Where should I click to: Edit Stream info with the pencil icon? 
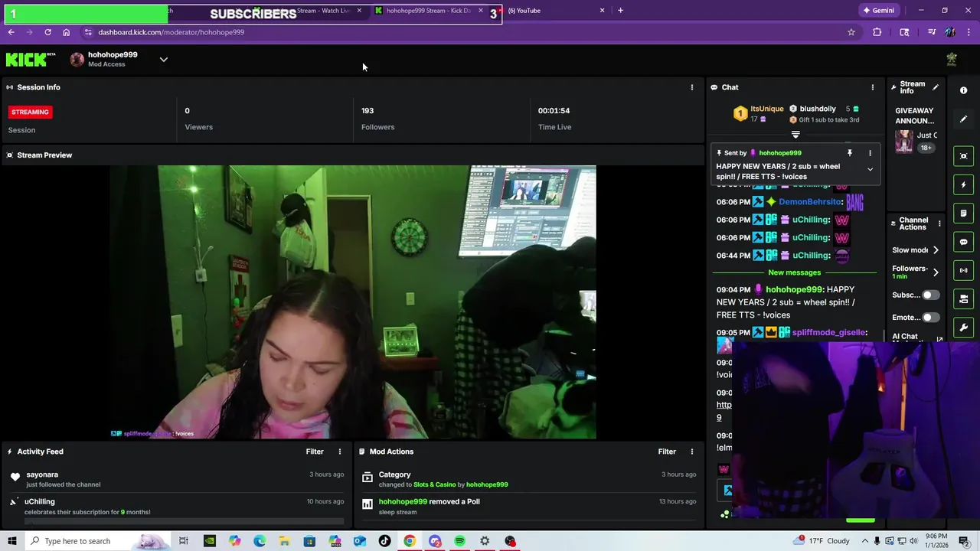pyautogui.click(x=936, y=87)
